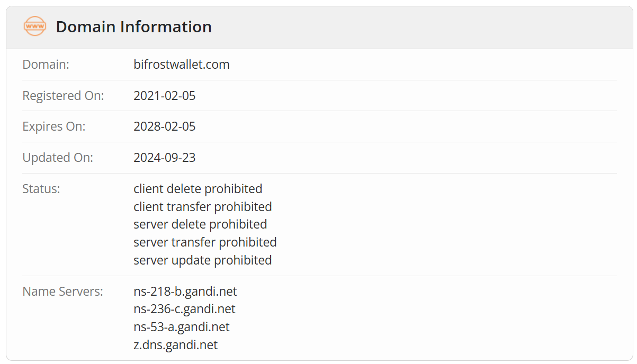Click the Expires On: field label
The height and width of the screenshot is (364, 637).
(54, 126)
